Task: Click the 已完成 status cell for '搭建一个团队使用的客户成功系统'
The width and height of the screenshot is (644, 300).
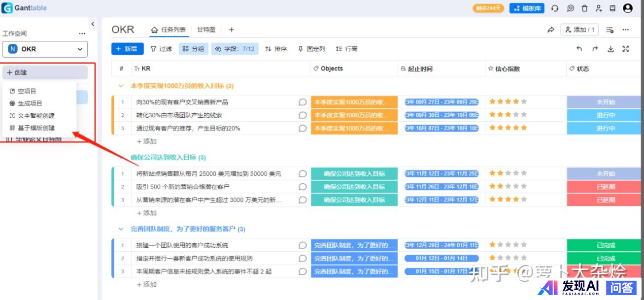Action: coord(605,245)
